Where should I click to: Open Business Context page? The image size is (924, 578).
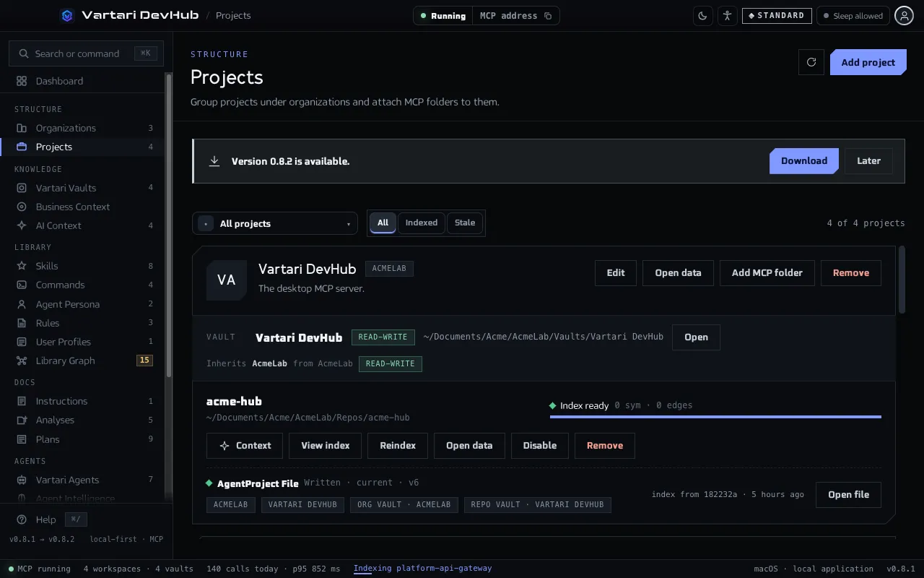pyautogui.click(x=83, y=207)
